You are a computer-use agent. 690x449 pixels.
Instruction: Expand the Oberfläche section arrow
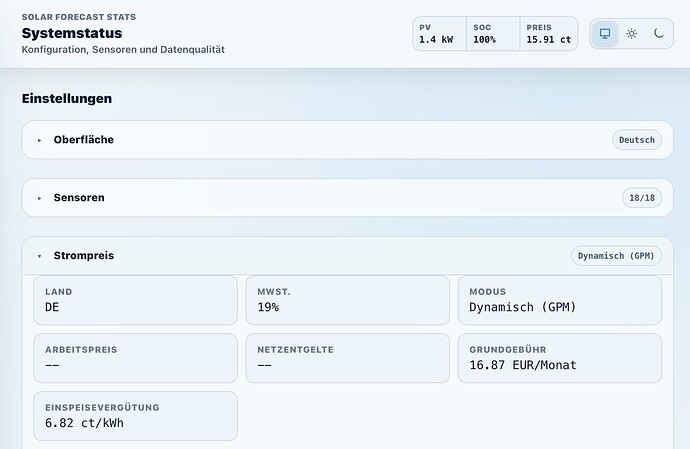tap(40, 140)
